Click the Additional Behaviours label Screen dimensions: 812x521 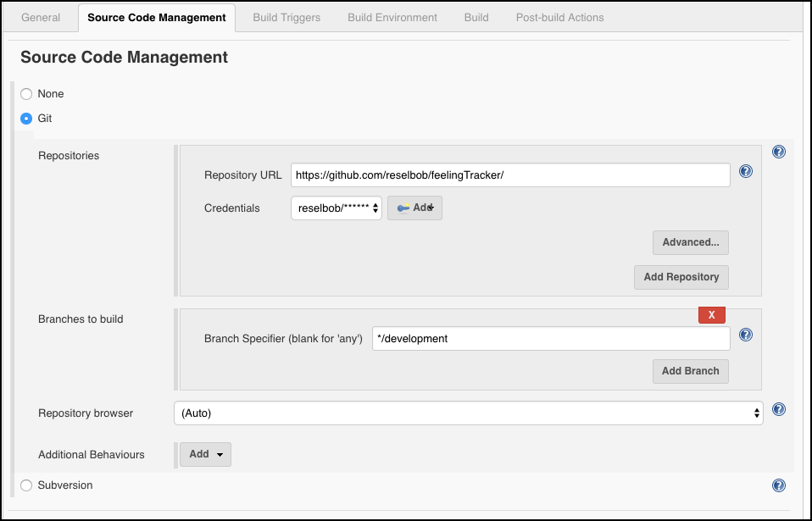tap(92, 455)
